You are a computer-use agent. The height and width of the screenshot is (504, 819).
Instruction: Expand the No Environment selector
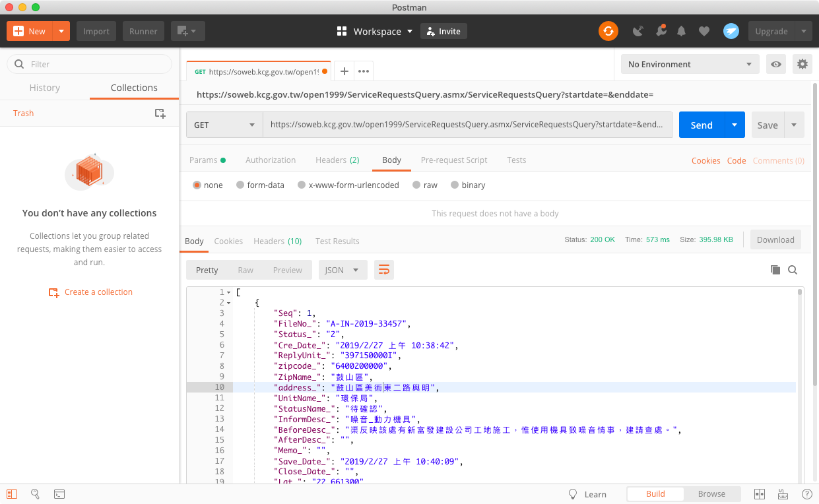click(690, 64)
